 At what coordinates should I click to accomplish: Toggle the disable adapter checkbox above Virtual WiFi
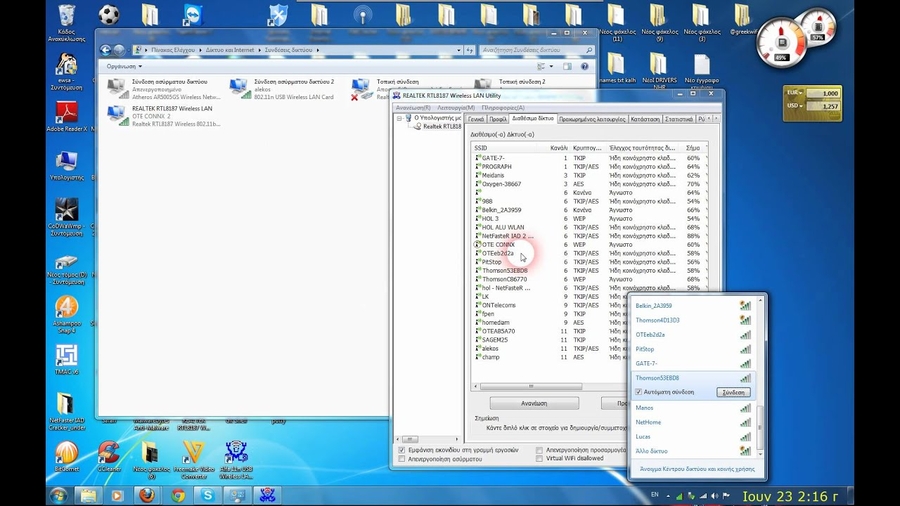tap(539, 450)
